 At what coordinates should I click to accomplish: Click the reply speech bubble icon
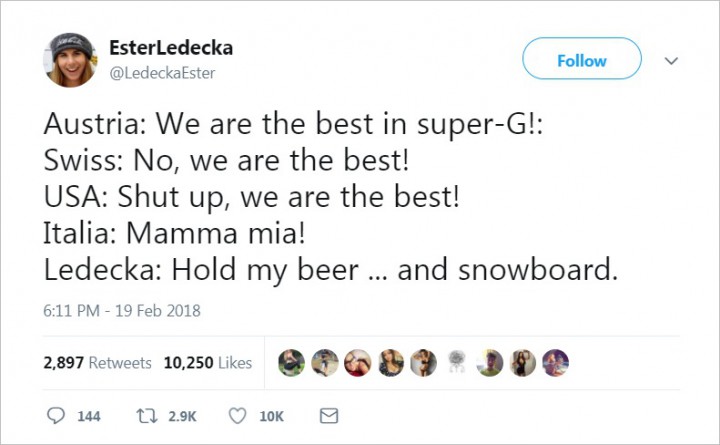click(56, 416)
